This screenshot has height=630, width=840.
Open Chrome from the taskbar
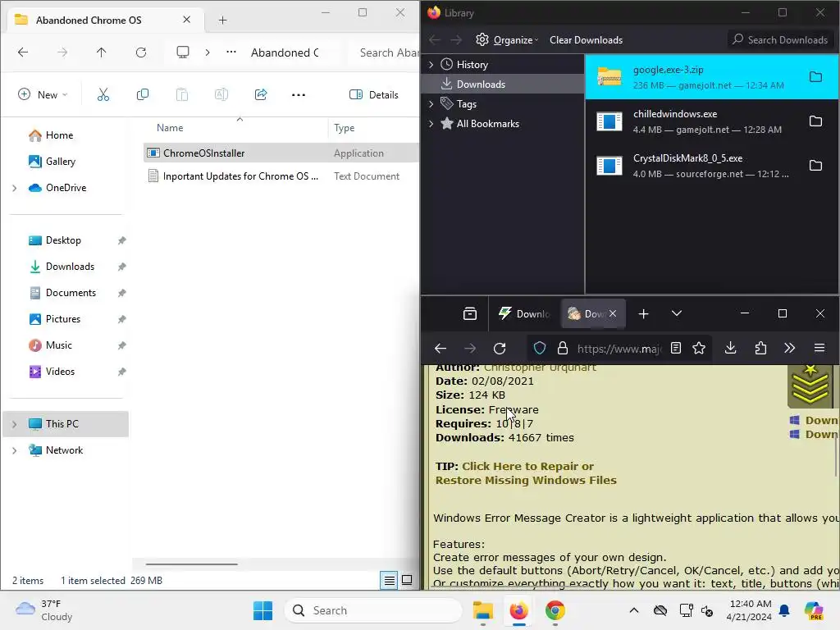click(555, 610)
